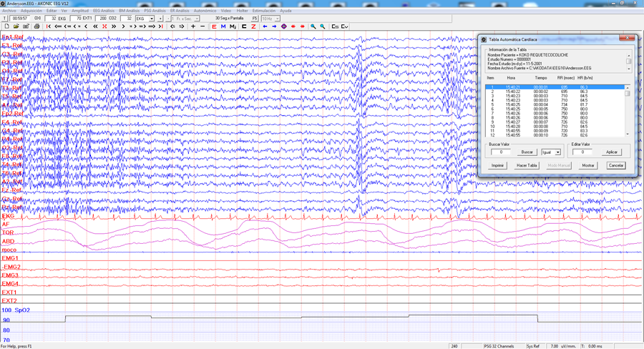This screenshot has height=349, width=644.
Task: Zoom out with the second magnifier icon
Action: [x=323, y=26]
